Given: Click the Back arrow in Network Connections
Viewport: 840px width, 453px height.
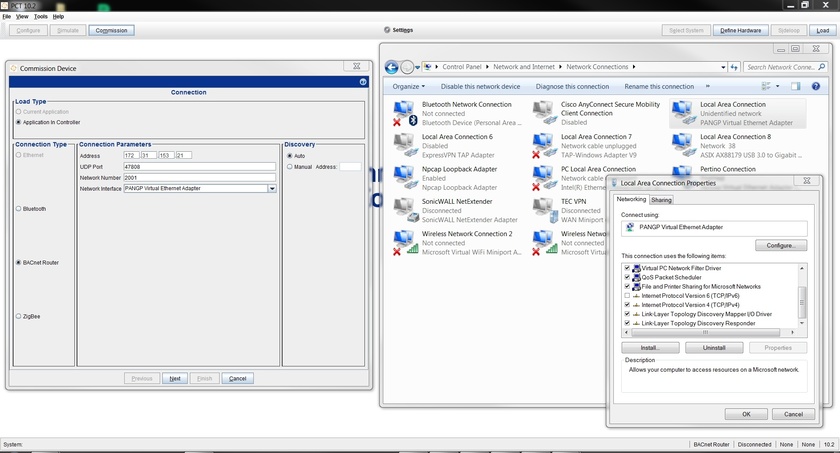Looking at the screenshot, I should point(392,67).
